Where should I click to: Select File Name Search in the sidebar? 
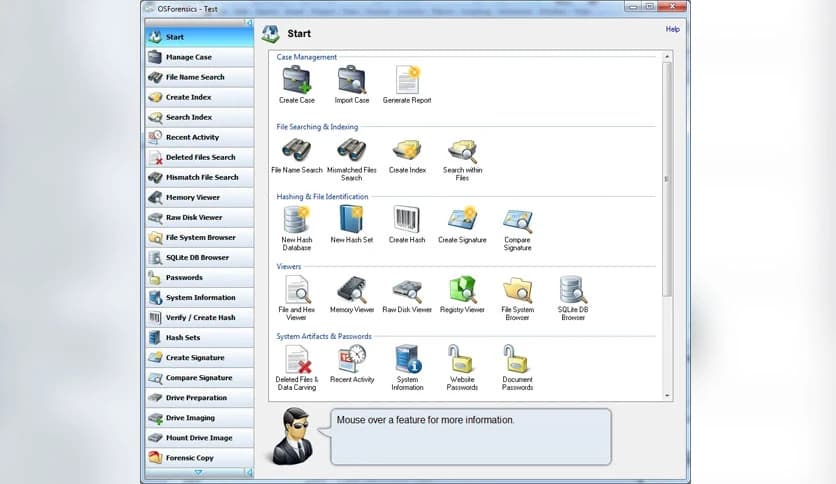pos(199,77)
